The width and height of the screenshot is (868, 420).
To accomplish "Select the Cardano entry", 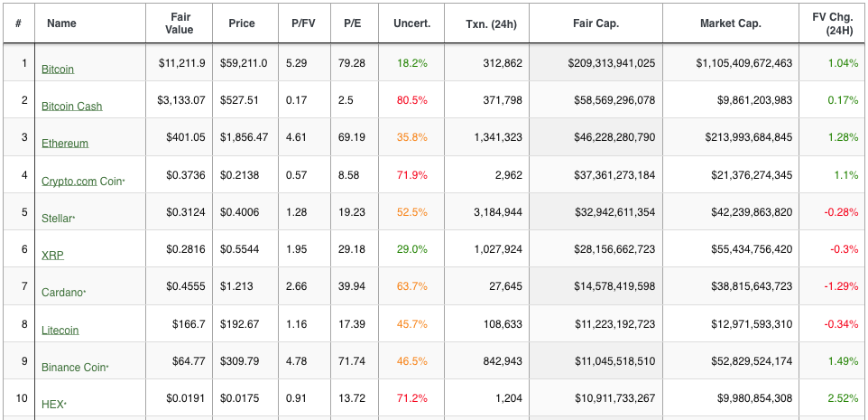I will [62, 292].
